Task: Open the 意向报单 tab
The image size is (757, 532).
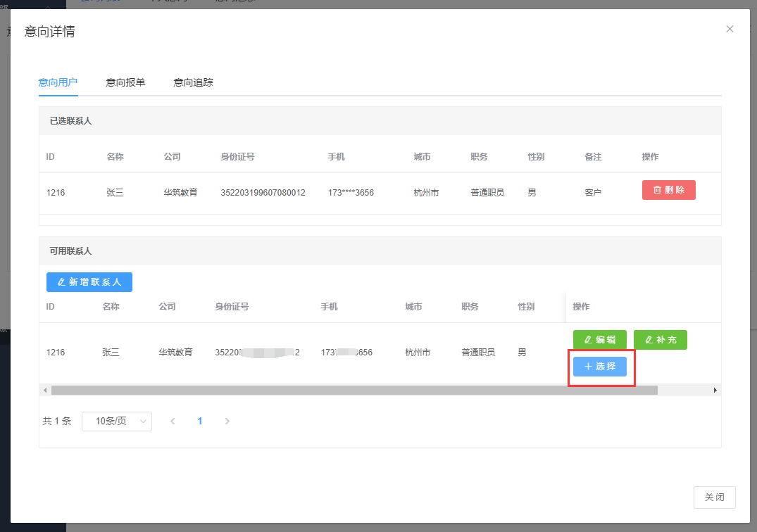Action: click(125, 82)
